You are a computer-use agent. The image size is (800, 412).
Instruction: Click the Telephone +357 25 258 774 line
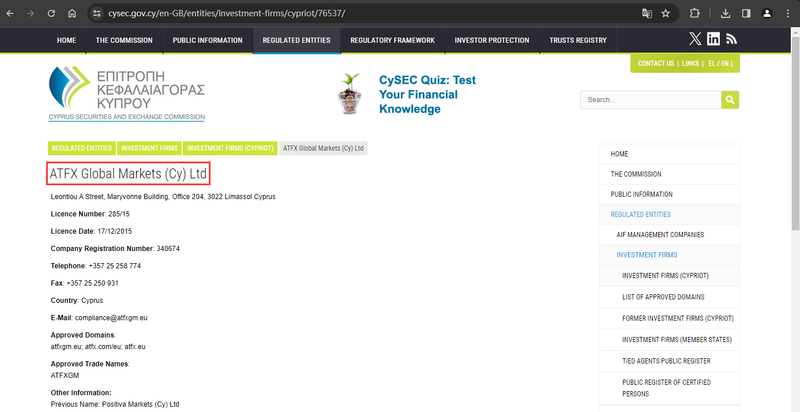point(96,266)
